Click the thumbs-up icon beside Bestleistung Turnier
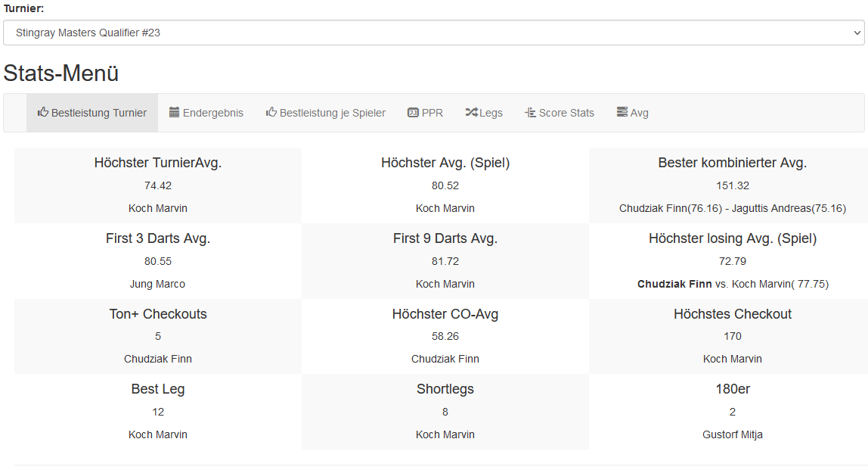The image size is (868, 467). (43, 113)
